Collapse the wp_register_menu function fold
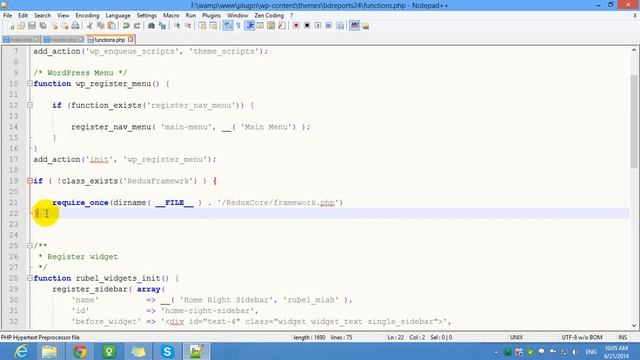 point(29,84)
